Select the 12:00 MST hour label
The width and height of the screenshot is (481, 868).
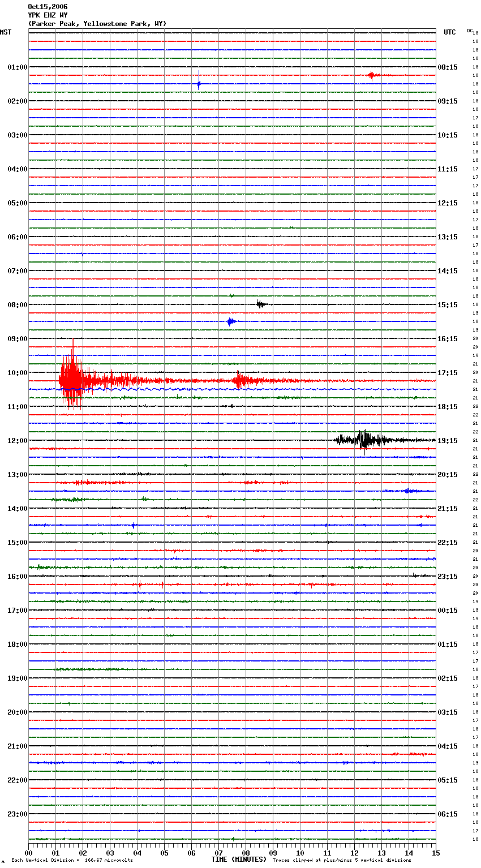tap(17, 441)
